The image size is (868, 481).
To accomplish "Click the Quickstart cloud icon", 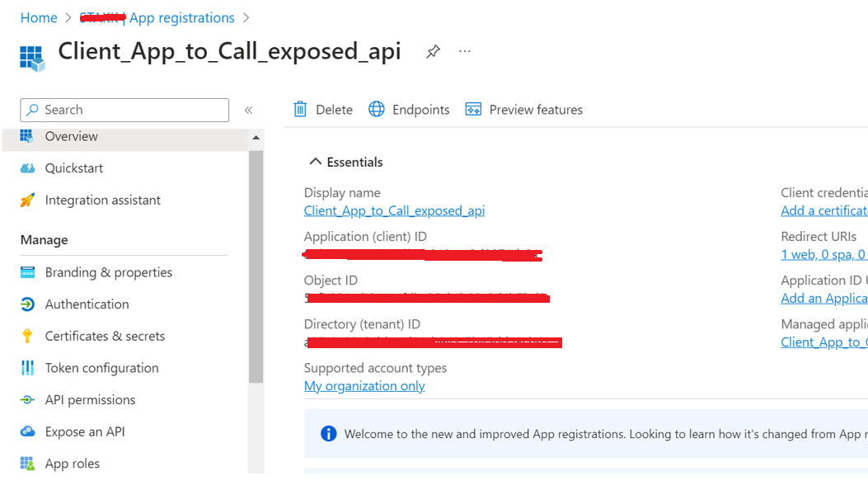I will click(x=27, y=168).
